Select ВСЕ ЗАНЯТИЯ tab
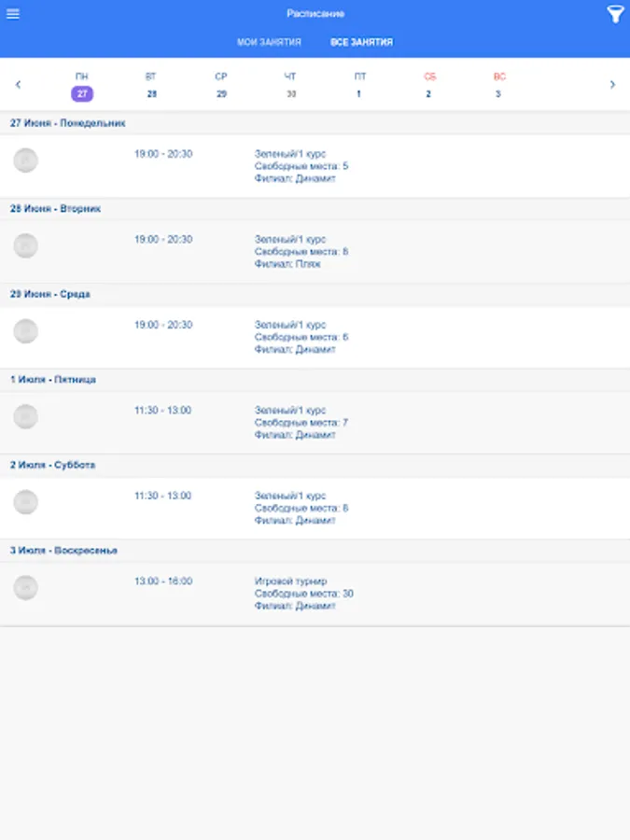The width and height of the screenshot is (630, 840). 361,42
